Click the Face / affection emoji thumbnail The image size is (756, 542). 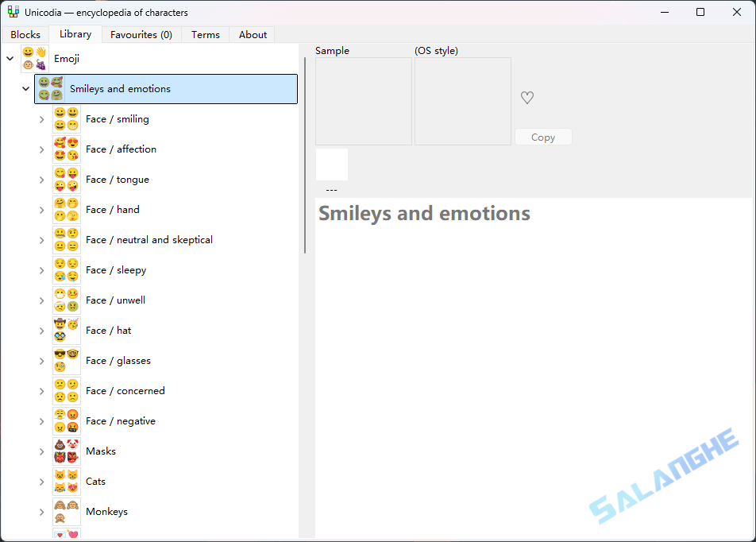coord(66,149)
